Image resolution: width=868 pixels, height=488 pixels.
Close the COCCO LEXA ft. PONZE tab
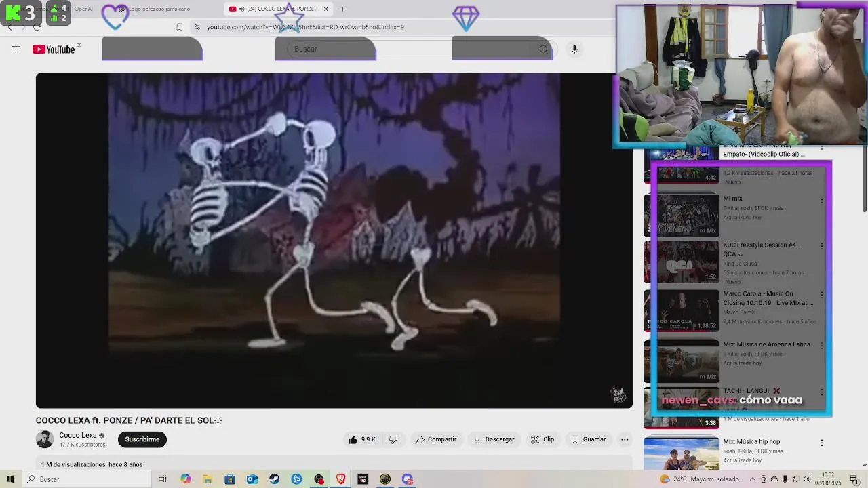325,9
